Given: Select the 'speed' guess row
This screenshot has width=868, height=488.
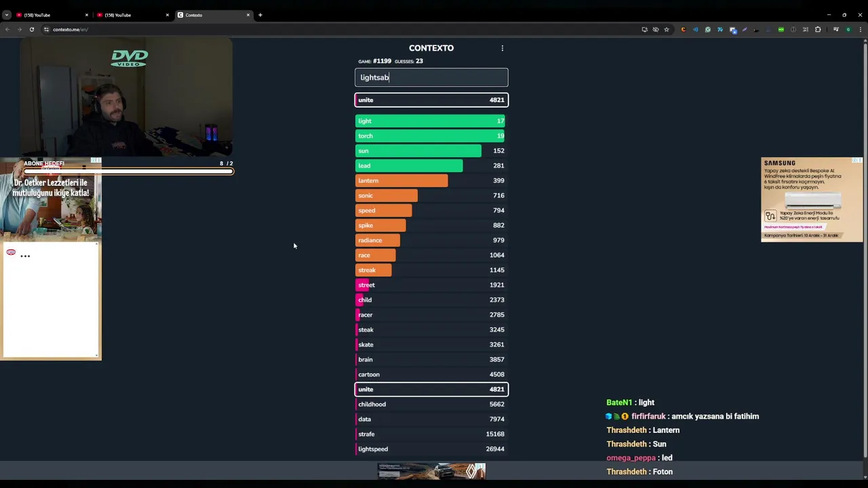Looking at the screenshot, I should click(431, 210).
